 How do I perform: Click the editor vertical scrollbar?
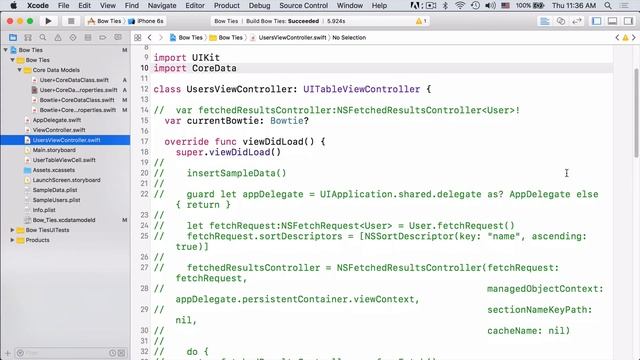coord(636,112)
